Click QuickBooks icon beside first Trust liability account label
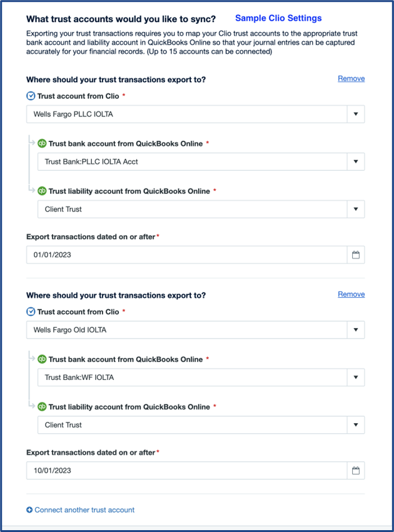The image size is (394, 532). (43, 191)
